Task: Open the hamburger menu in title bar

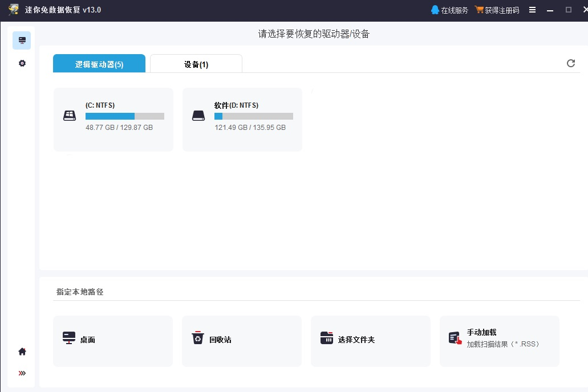Action: 532,10
